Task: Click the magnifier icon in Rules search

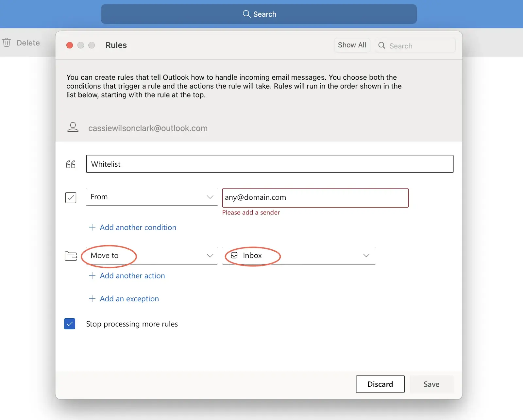Action: tap(382, 45)
